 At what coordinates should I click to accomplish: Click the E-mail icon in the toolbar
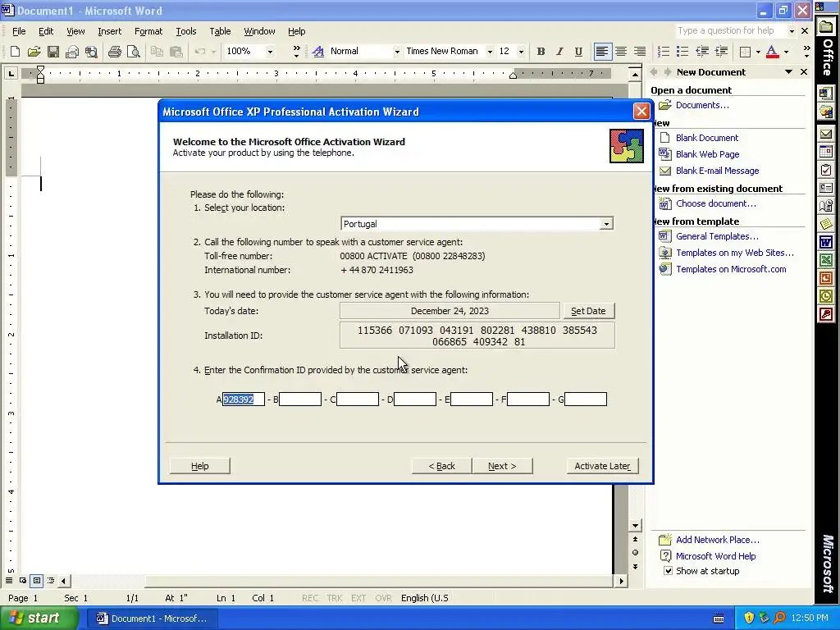(x=72, y=52)
